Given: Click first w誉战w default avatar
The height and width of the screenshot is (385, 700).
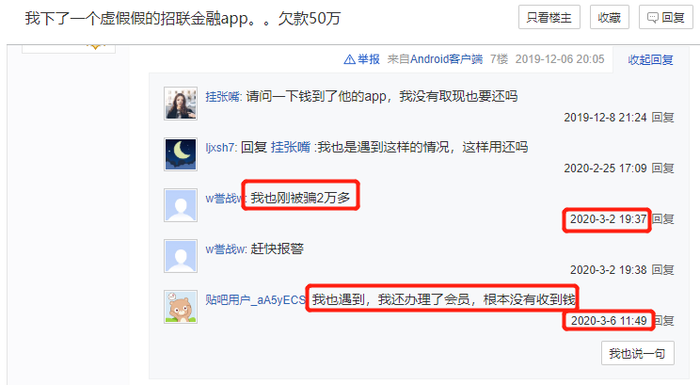Looking at the screenshot, I should pyautogui.click(x=180, y=205).
